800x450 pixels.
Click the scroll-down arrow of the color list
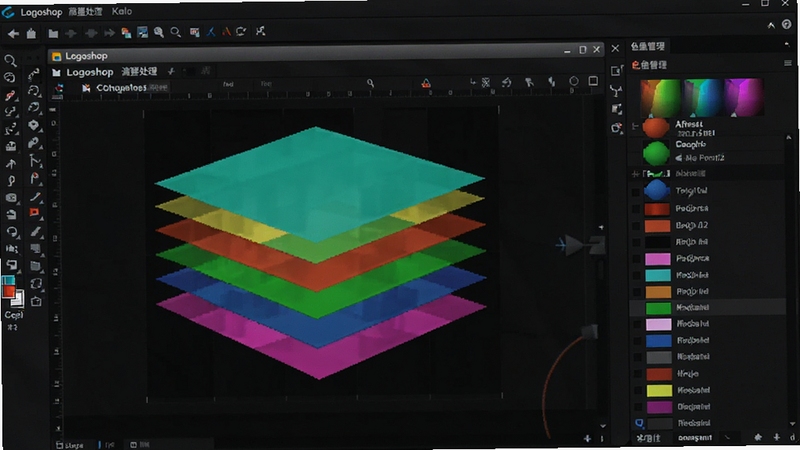(x=792, y=423)
